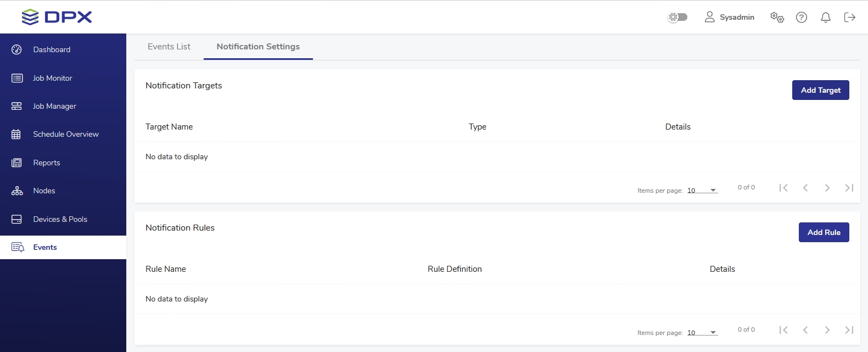Image resolution: width=868 pixels, height=352 pixels.
Task: Open the notifications bell icon
Action: 825,17
